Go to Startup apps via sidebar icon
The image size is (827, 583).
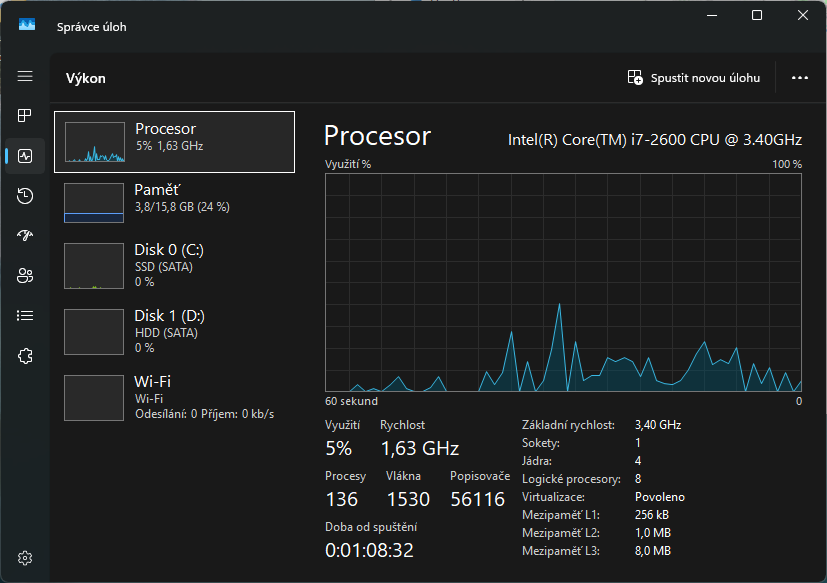pyautogui.click(x=25, y=236)
